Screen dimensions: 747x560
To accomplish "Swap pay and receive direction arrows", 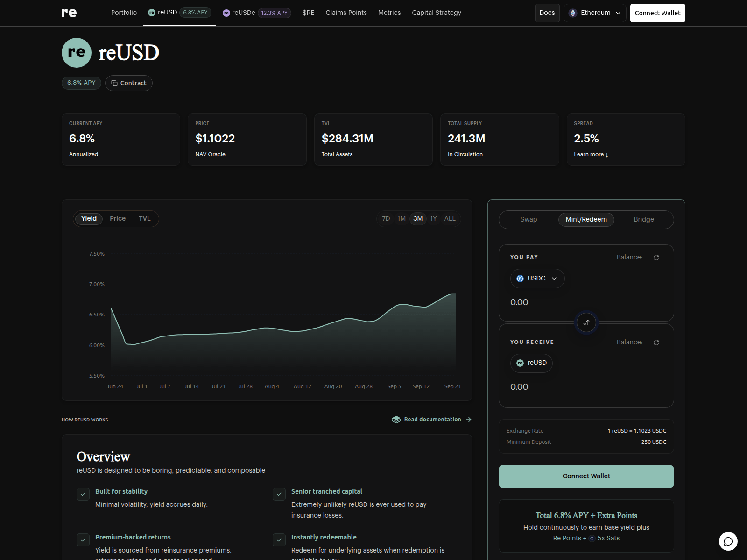I will 586,322.
